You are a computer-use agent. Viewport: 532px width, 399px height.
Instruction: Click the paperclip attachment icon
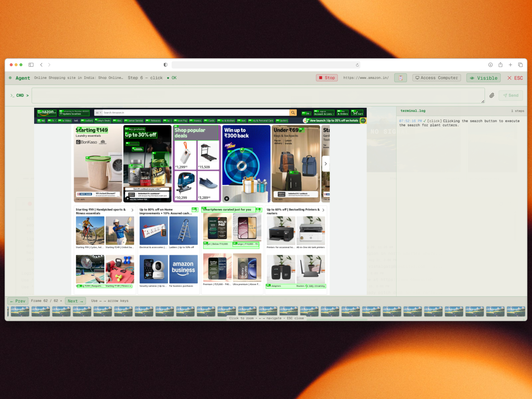492,95
